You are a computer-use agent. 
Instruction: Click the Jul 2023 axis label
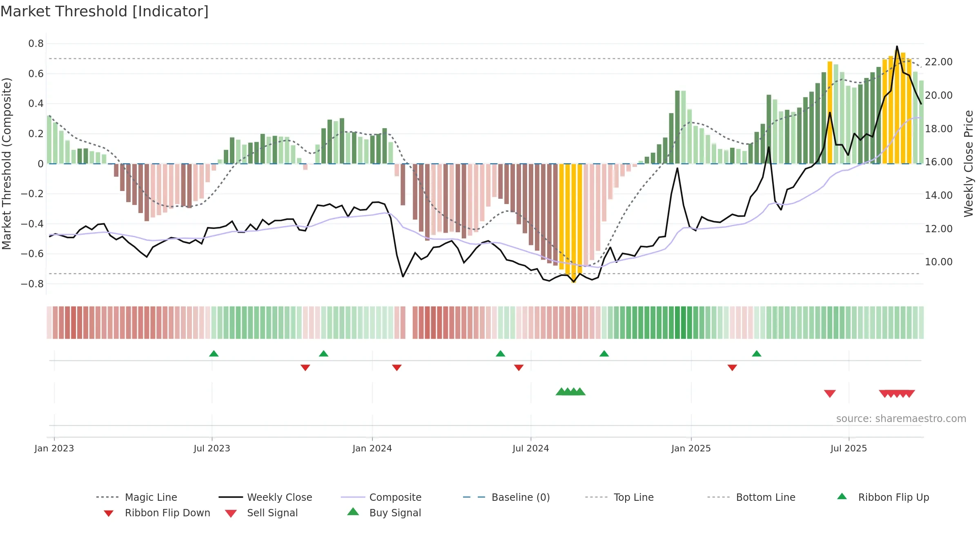[x=212, y=449]
